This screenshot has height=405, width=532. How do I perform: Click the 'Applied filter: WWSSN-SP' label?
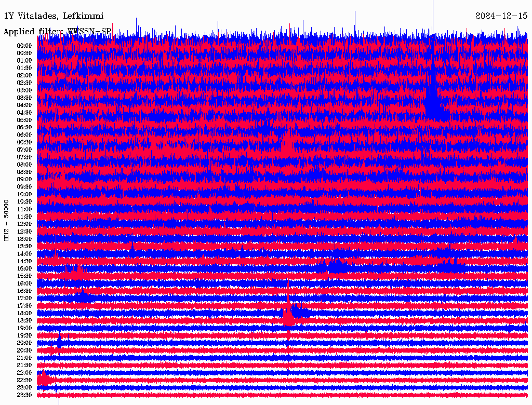[x=57, y=32]
